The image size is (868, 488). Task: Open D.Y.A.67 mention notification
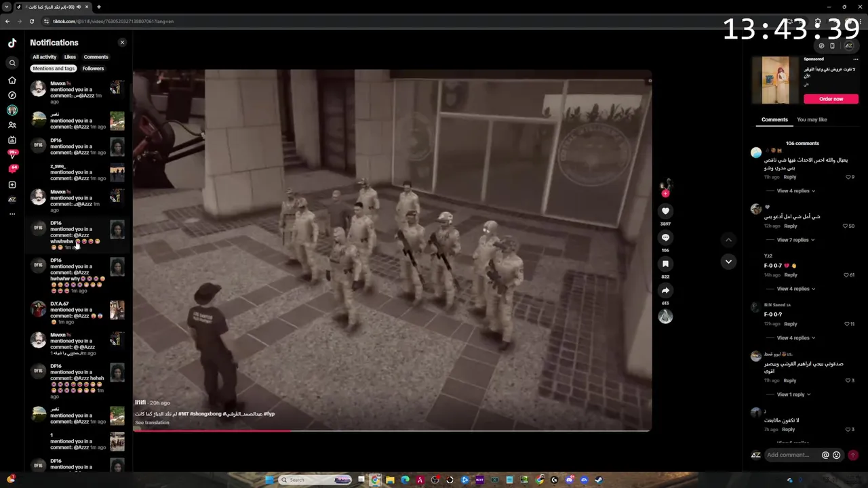(77, 312)
